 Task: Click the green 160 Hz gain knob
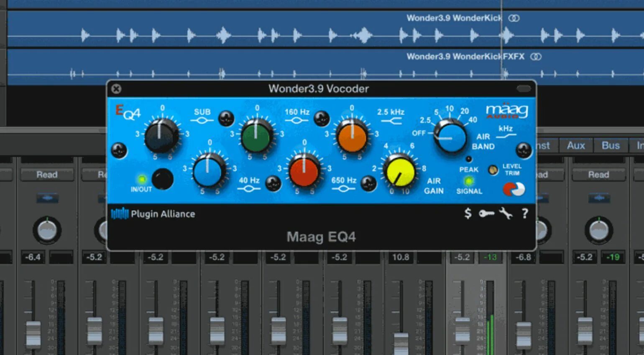click(x=256, y=136)
